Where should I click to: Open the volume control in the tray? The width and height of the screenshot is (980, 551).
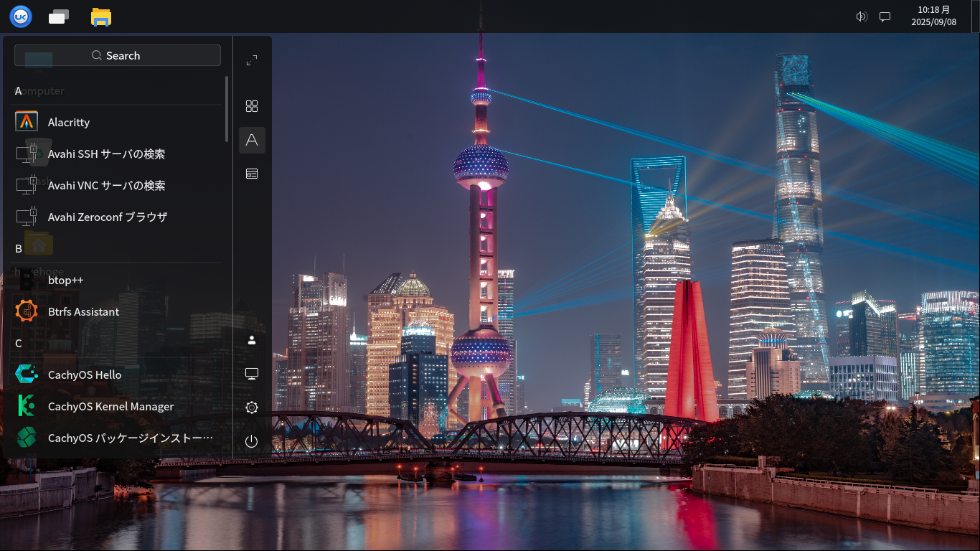tap(862, 17)
